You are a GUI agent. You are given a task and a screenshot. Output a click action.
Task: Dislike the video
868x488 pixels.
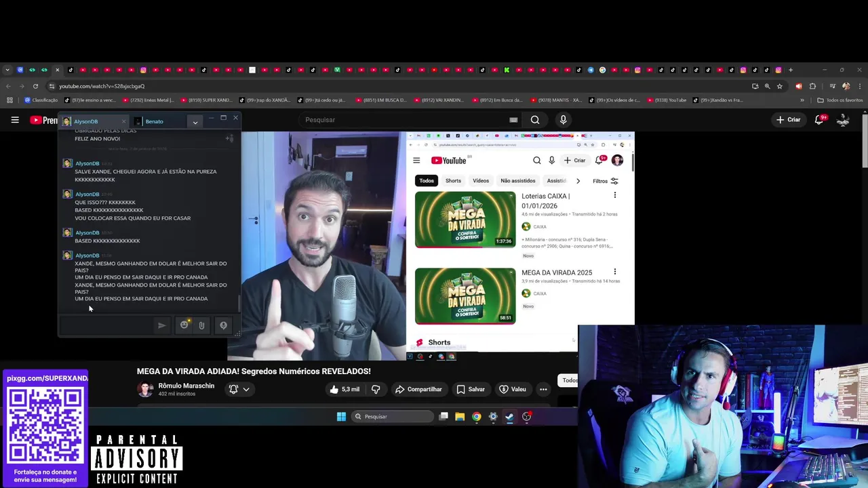point(376,389)
